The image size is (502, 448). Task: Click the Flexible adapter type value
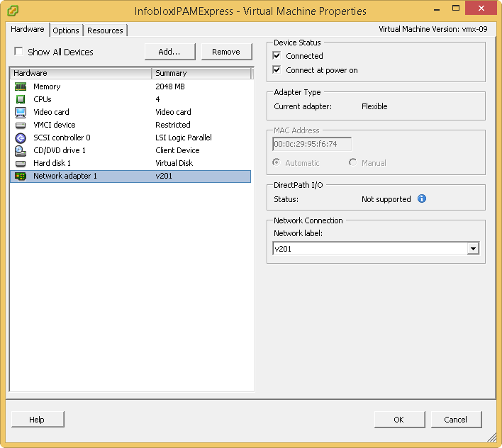click(374, 106)
